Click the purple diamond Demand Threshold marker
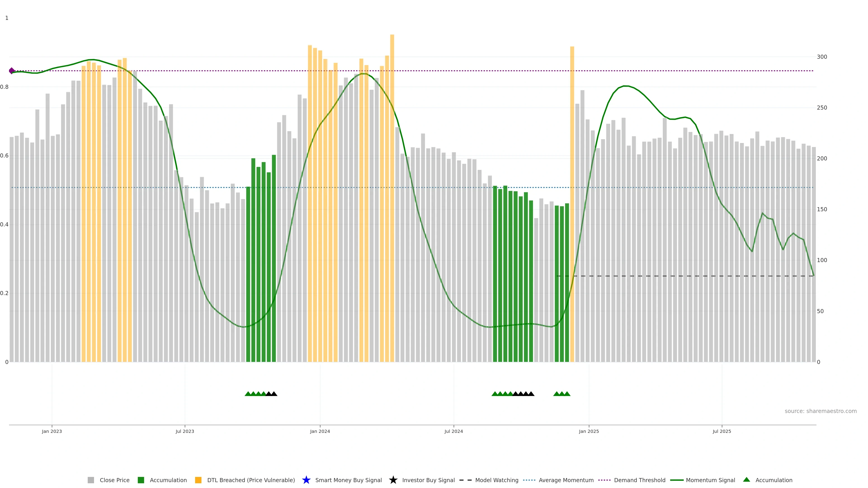Image resolution: width=868 pixels, height=488 pixels. coord(12,71)
